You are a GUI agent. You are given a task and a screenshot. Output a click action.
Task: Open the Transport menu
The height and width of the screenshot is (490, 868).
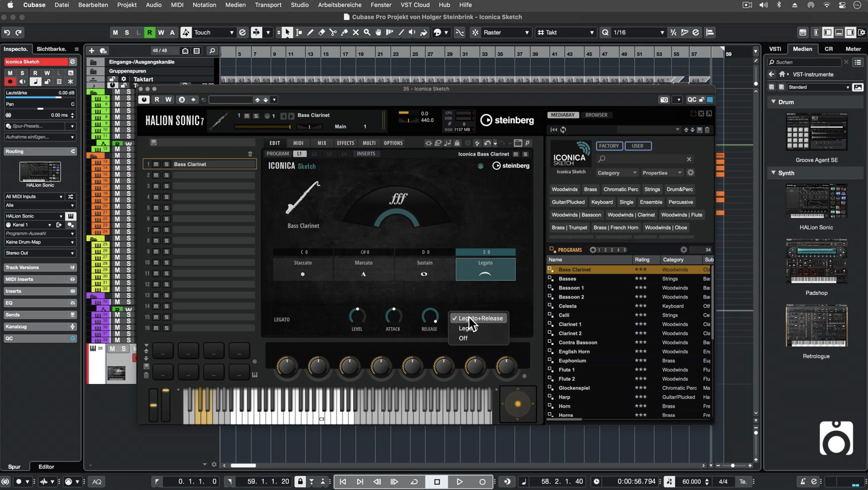click(x=268, y=5)
